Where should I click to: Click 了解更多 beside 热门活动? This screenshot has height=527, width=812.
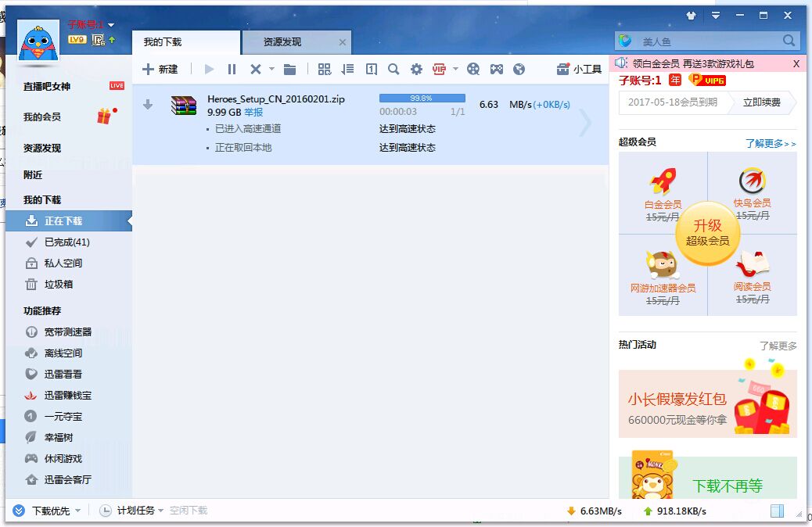pos(778,346)
